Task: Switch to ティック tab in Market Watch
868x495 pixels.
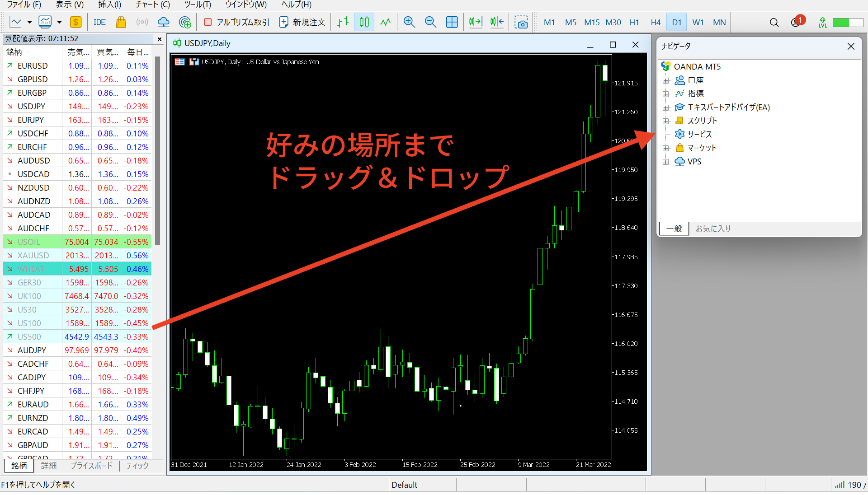Action: (137, 466)
